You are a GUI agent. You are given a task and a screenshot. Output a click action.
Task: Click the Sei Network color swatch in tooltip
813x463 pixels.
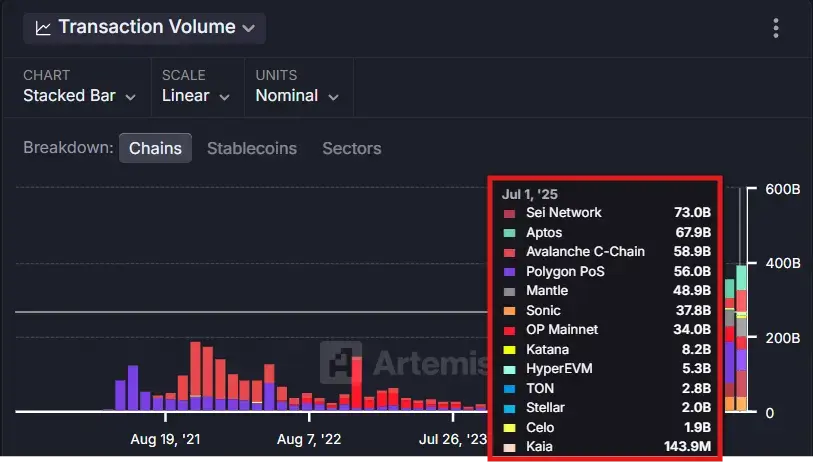pyautogui.click(x=509, y=214)
